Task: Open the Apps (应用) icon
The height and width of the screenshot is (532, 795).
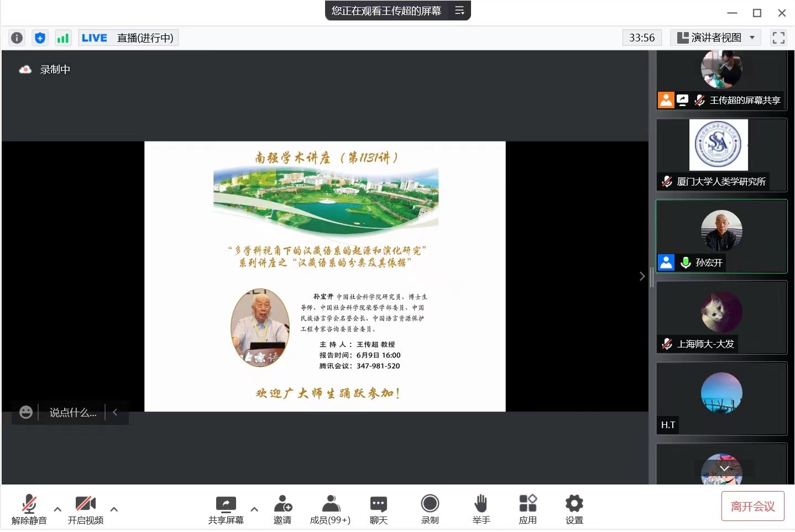Action: pyautogui.click(x=528, y=509)
